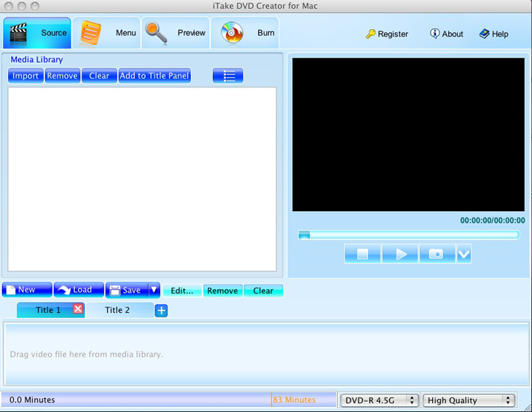Expand snapshot options arrow

[463, 254]
